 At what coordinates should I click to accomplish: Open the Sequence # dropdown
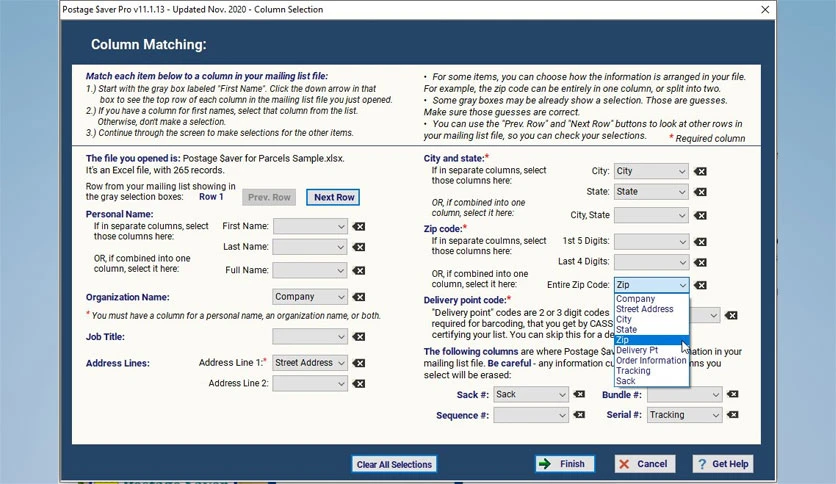point(530,415)
